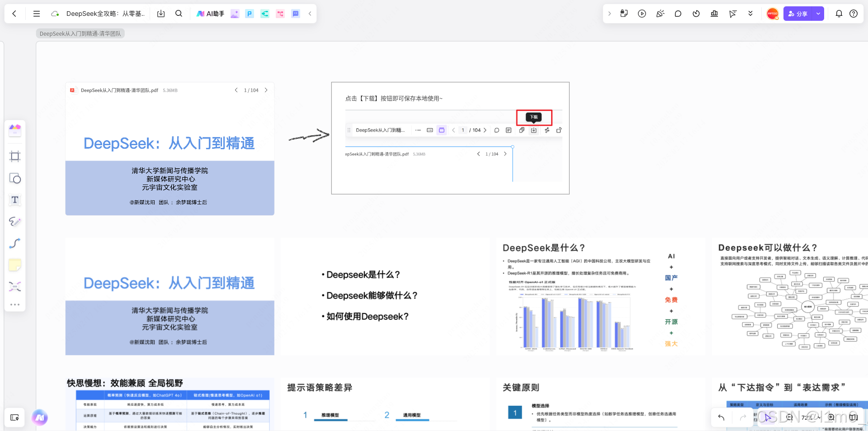Toggle the minimap icon
Viewport: 868px width, 431px height.
pos(853,417)
